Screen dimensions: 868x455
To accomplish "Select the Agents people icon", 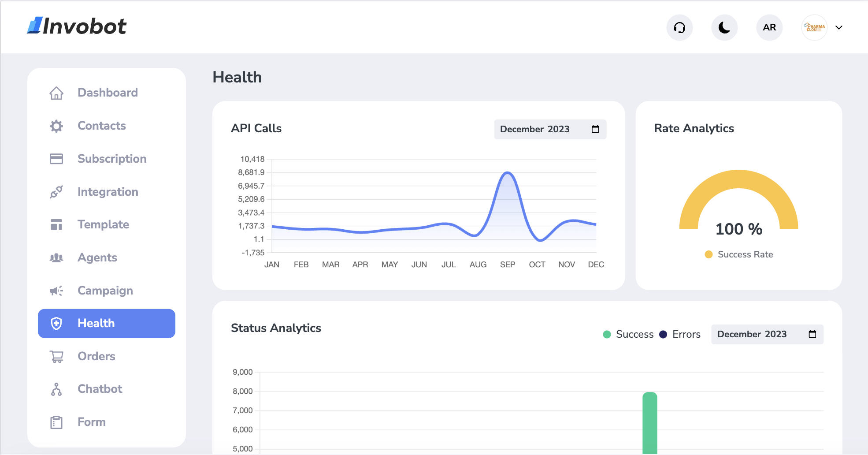I will tap(56, 257).
